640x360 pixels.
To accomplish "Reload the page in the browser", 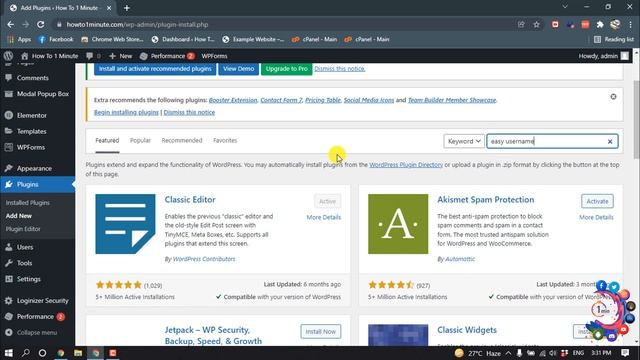I will tap(40, 24).
